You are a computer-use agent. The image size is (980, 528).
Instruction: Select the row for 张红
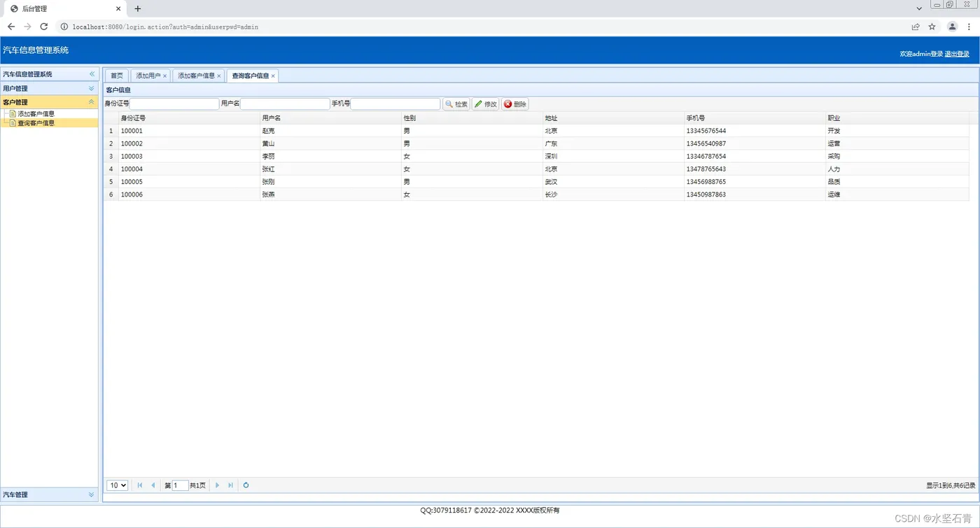[536, 169]
